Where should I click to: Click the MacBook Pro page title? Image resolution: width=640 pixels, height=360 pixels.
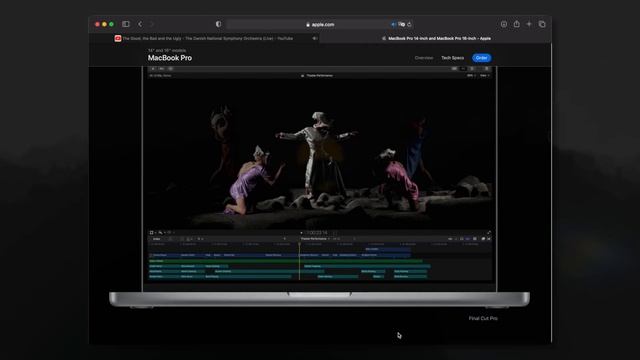point(170,58)
